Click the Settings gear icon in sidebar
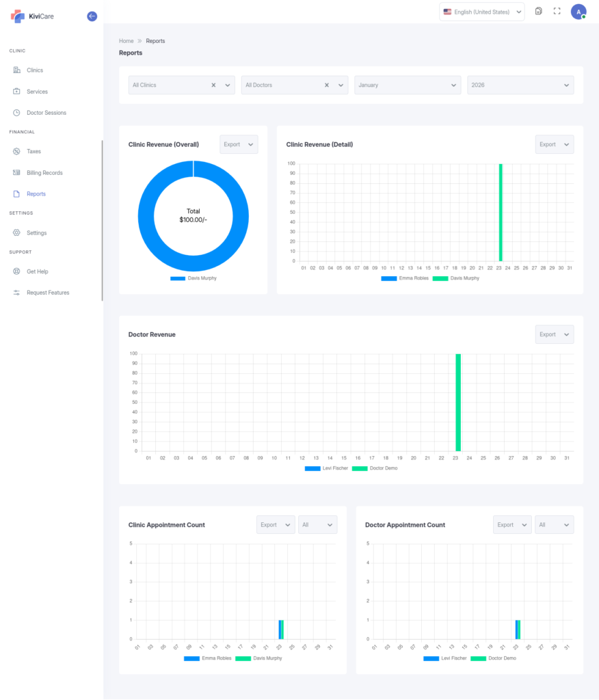Screen dimensions: 599x700 tap(16, 233)
